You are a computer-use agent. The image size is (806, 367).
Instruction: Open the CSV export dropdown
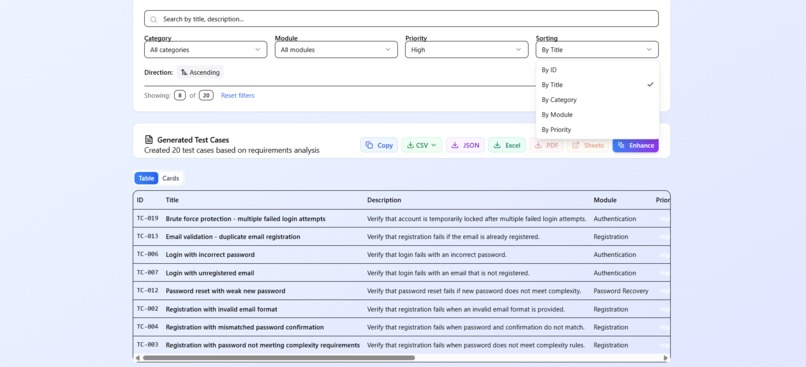pyautogui.click(x=422, y=145)
